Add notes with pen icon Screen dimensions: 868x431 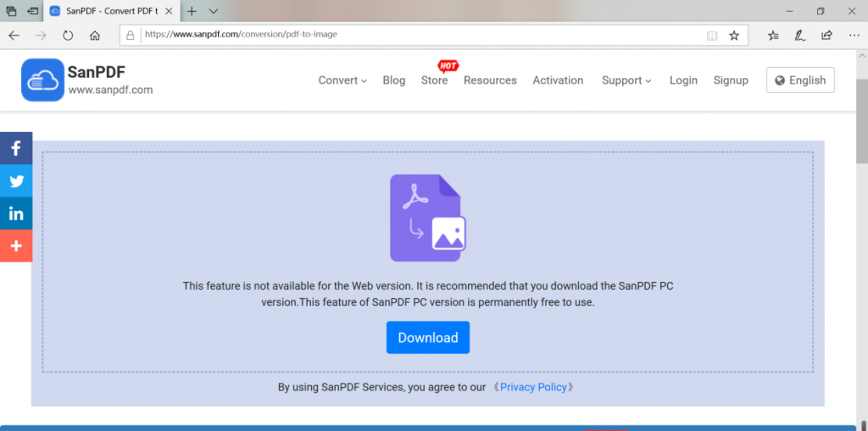coord(800,36)
